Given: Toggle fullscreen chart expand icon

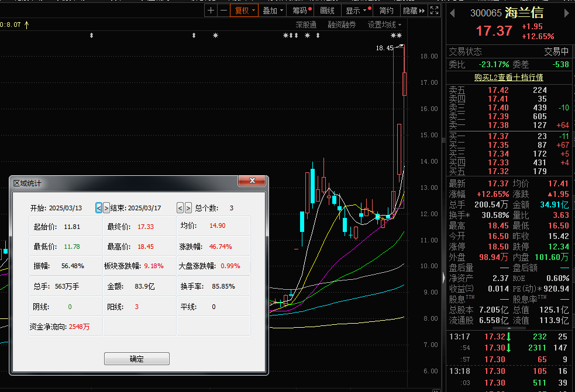Looking at the screenshot, I should tap(434, 11).
